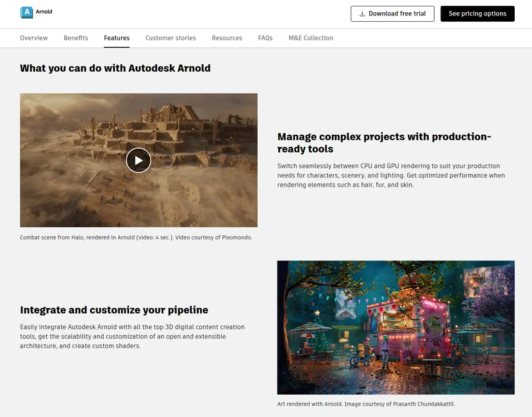
Task: Go to the M&E Collection tab
Action: click(x=311, y=38)
